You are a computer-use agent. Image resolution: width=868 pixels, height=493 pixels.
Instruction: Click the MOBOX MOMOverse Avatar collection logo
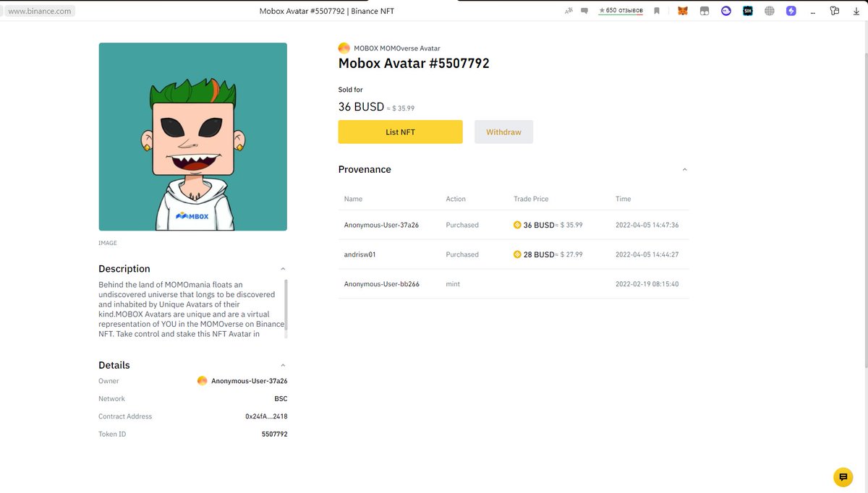[344, 48]
